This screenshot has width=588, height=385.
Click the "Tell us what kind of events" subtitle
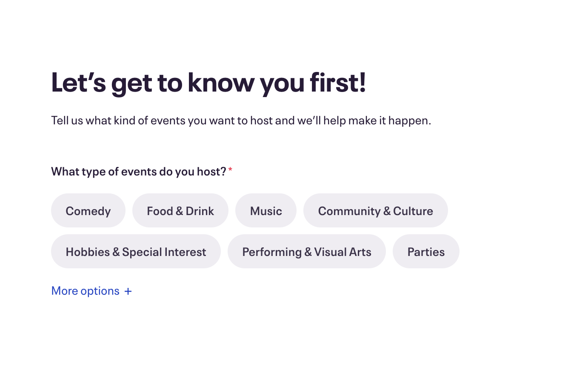pos(241,121)
